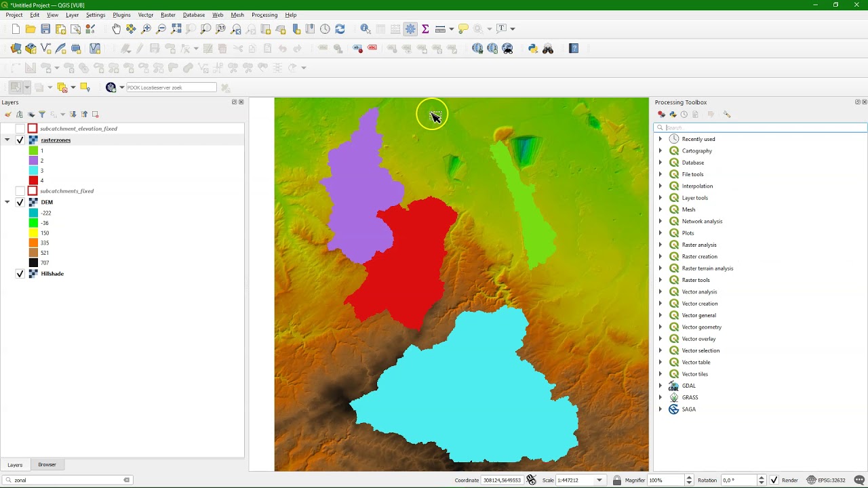Select the Pan Map hand tool
The width and height of the screenshot is (868, 488).
(x=117, y=29)
